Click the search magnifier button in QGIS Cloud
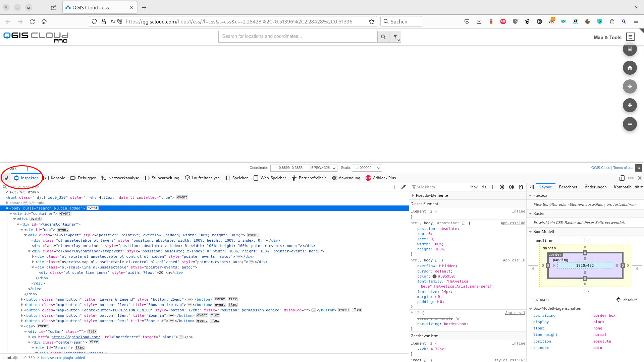This screenshot has width=644, height=362. click(383, 37)
